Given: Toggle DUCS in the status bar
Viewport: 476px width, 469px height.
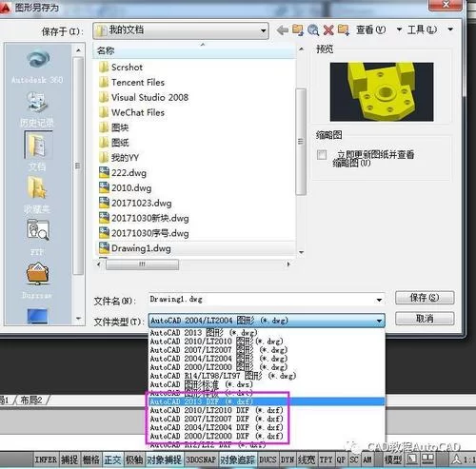Looking at the screenshot, I should pos(268,459).
